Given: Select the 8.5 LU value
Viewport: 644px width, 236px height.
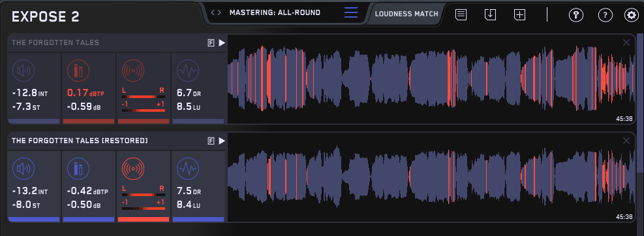Looking at the screenshot, I should [189, 107].
